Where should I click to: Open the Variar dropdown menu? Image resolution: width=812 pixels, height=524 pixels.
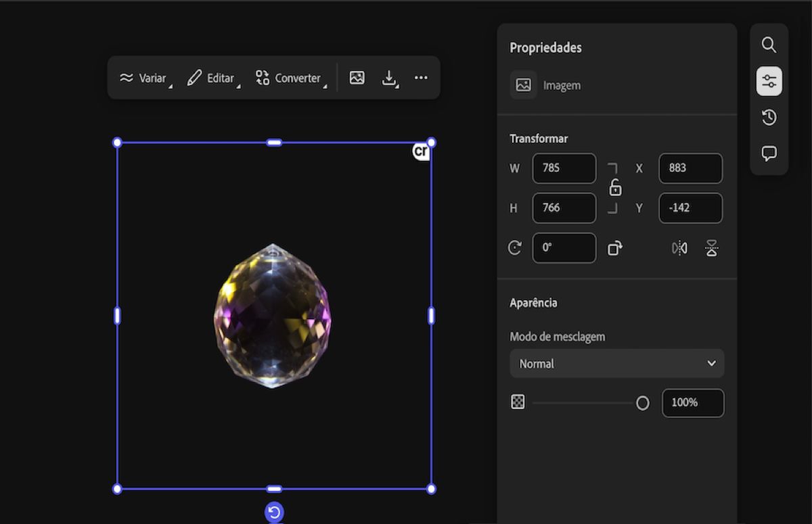pyautogui.click(x=145, y=78)
